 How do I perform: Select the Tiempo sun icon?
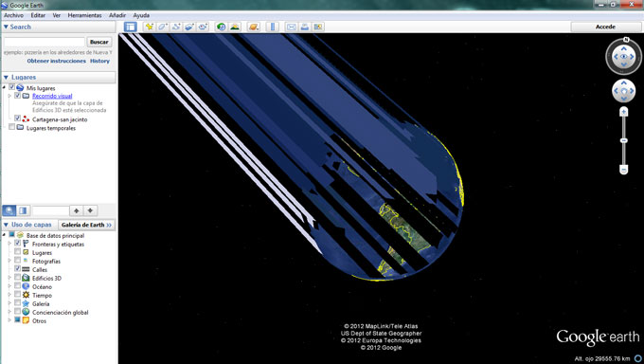[26, 295]
